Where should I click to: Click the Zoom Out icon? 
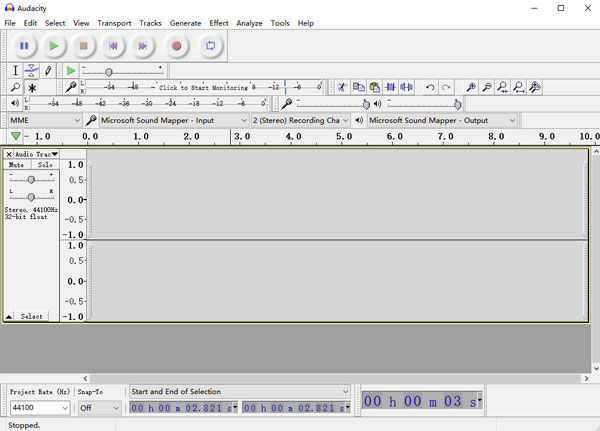coord(487,87)
